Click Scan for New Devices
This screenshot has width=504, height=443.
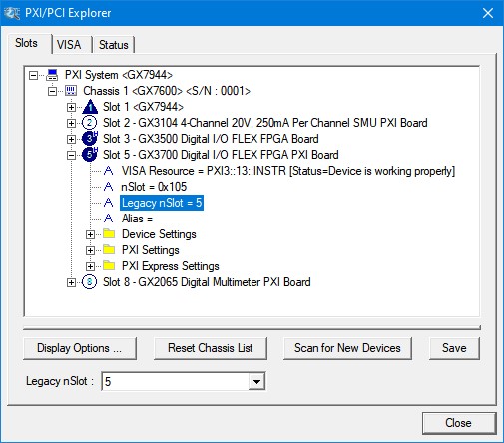coord(347,348)
